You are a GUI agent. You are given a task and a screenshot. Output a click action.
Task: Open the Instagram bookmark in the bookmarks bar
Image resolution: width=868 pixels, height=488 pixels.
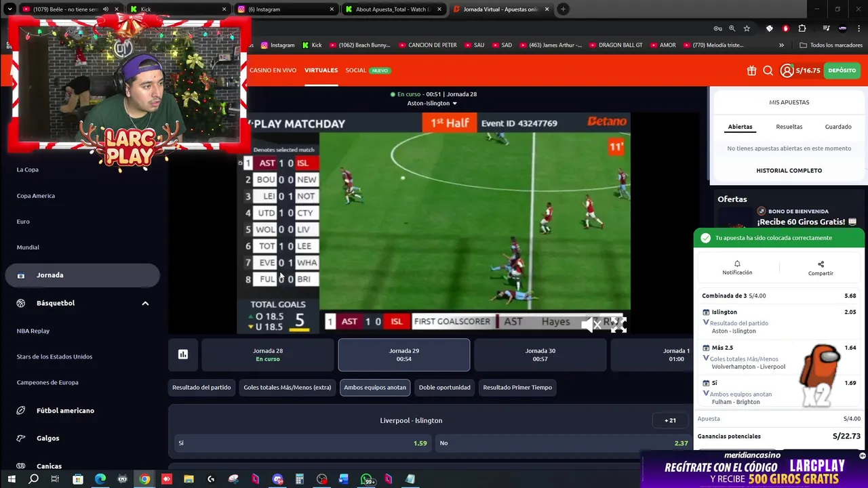(x=277, y=45)
